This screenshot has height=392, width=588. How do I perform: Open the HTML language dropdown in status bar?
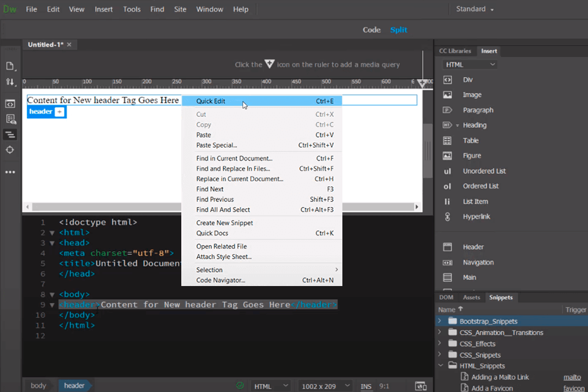click(x=271, y=386)
